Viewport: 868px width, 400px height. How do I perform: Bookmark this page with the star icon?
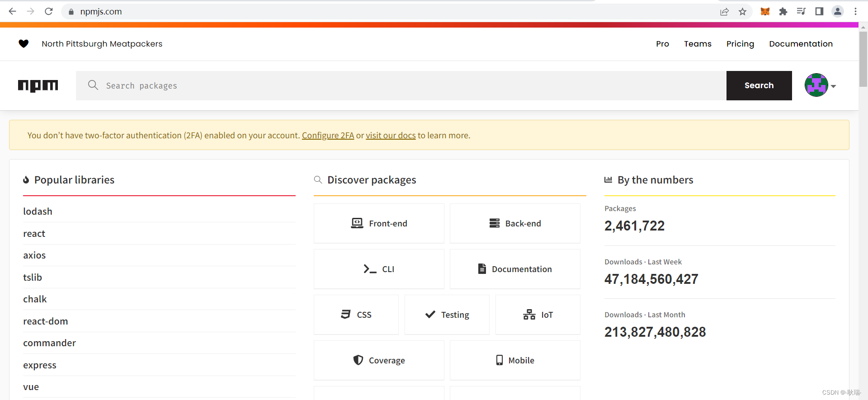742,12
